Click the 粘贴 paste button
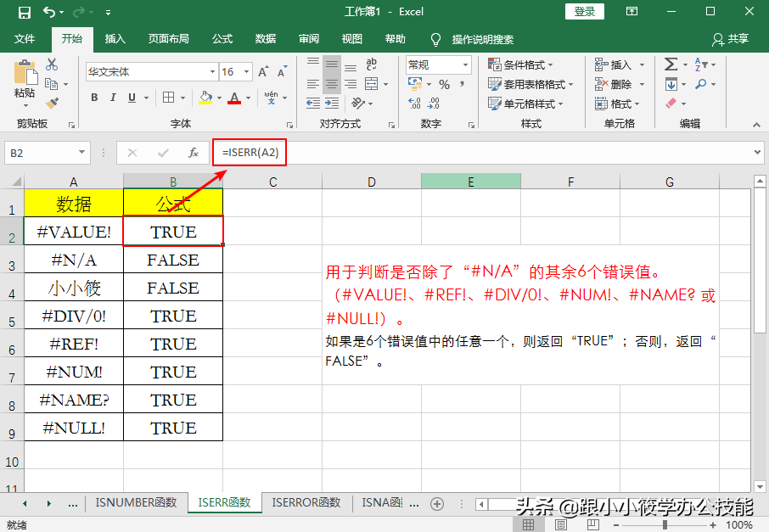The width and height of the screenshot is (769, 532). tap(25, 84)
